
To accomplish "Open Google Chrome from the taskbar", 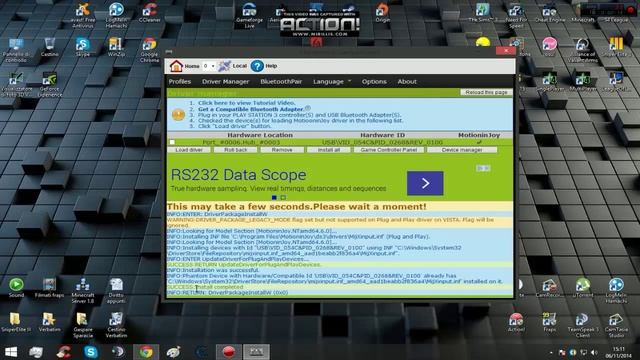I will [x=146, y=352].
